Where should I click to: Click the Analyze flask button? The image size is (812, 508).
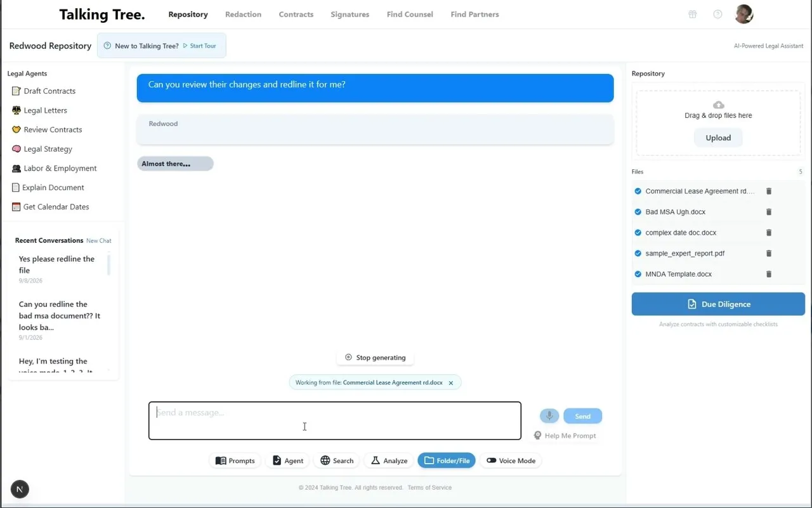(x=389, y=461)
